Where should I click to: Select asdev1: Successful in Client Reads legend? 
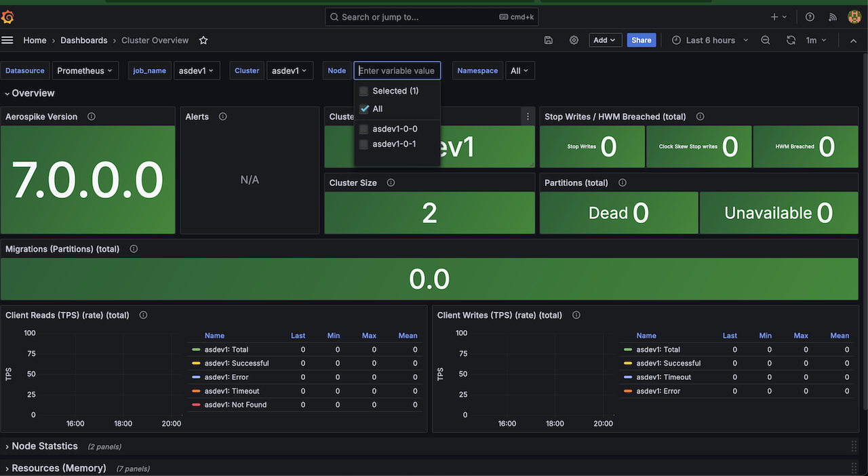click(x=237, y=363)
